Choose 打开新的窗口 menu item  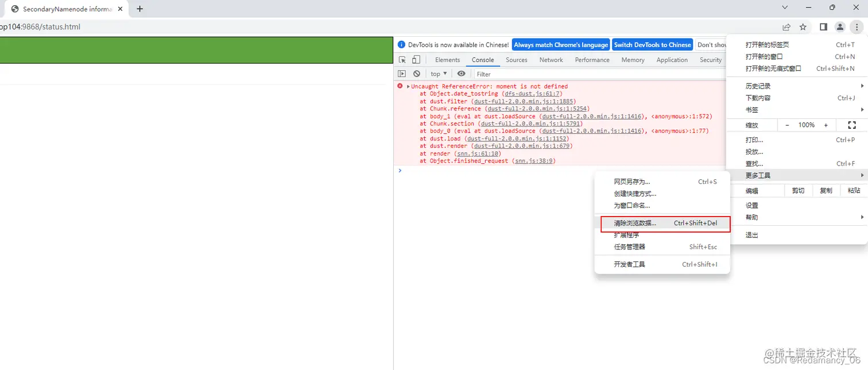click(x=797, y=56)
